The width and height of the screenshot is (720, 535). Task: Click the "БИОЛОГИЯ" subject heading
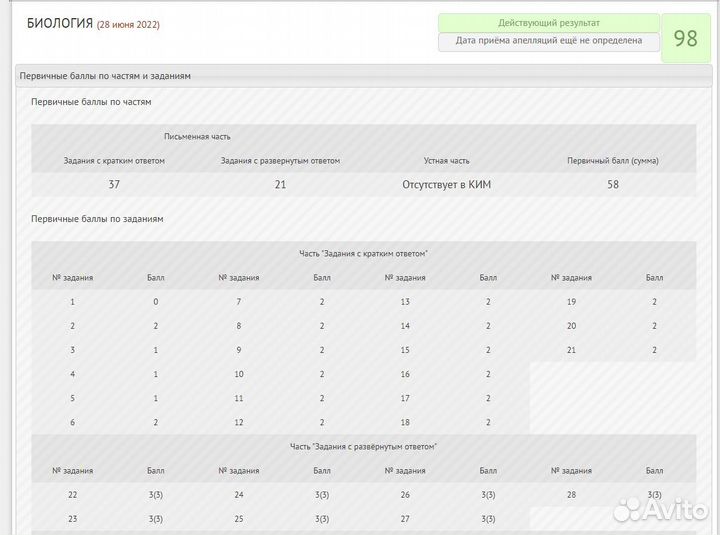[59, 23]
